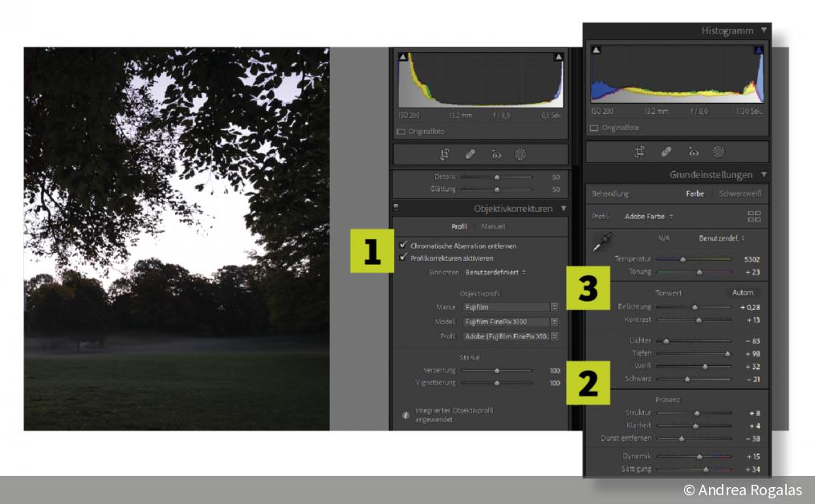Click the Temperatur value field 5302

tap(751, 259)
